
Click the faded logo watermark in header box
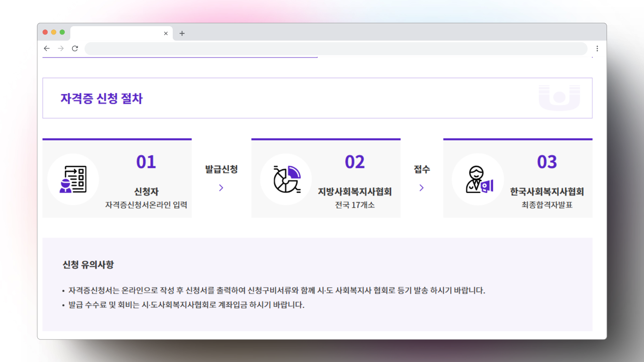[559, 98]
